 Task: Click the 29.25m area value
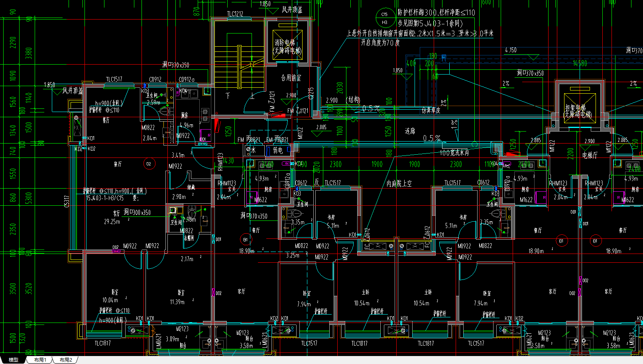(112, 221)
